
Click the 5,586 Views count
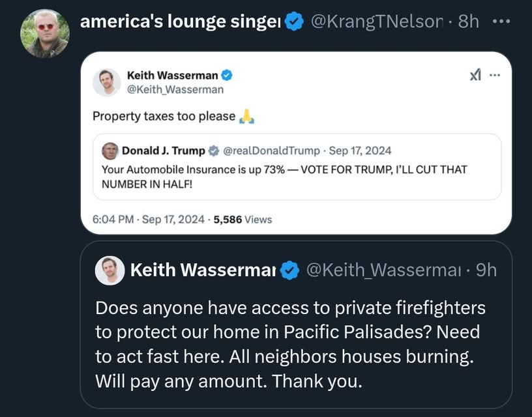(x=243, y=220)
